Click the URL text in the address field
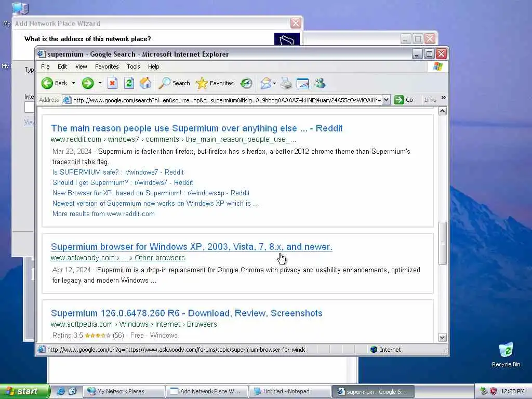The height and width of the screenshot is (399, 532). 228,100
